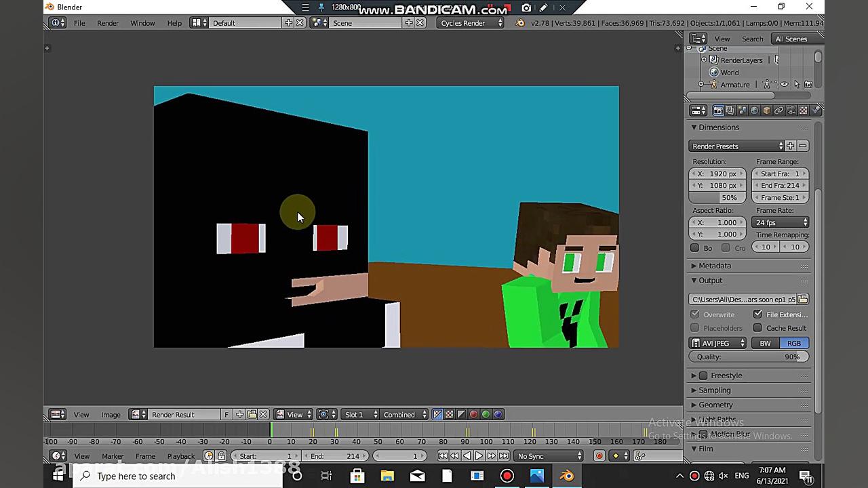Add a new render preset with plus
Viewport: 868px width, 488px height.
[x=790, y=146]
